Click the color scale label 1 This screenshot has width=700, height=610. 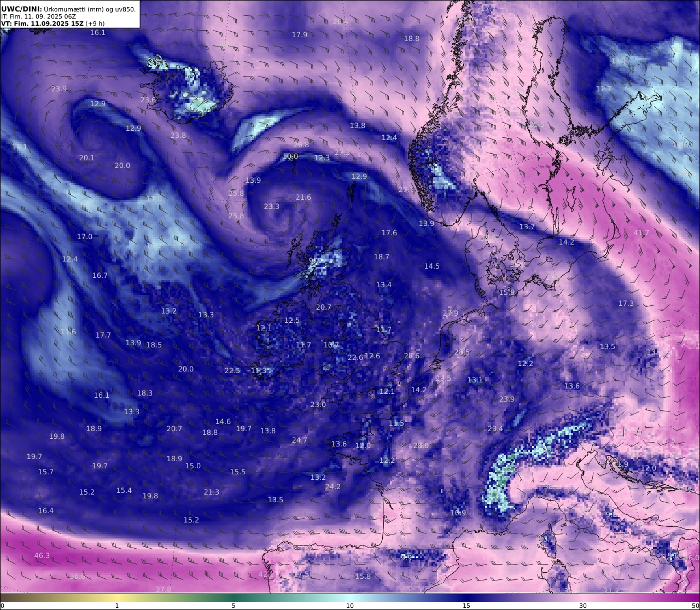(117, 606)
